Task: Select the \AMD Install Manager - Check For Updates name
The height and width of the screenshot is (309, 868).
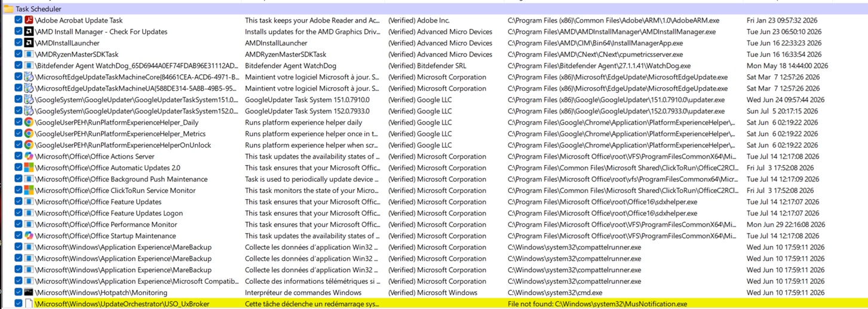Action: click(101, 32)
